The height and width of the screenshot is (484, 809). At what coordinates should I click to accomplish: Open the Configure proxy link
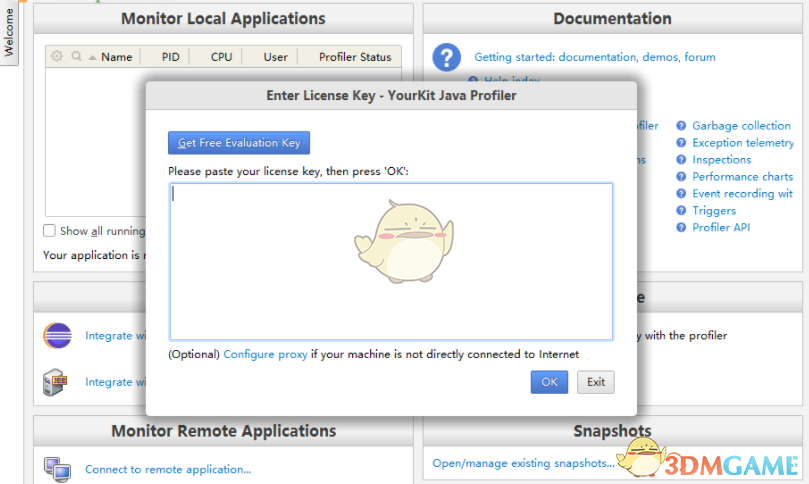coord(265,354)
